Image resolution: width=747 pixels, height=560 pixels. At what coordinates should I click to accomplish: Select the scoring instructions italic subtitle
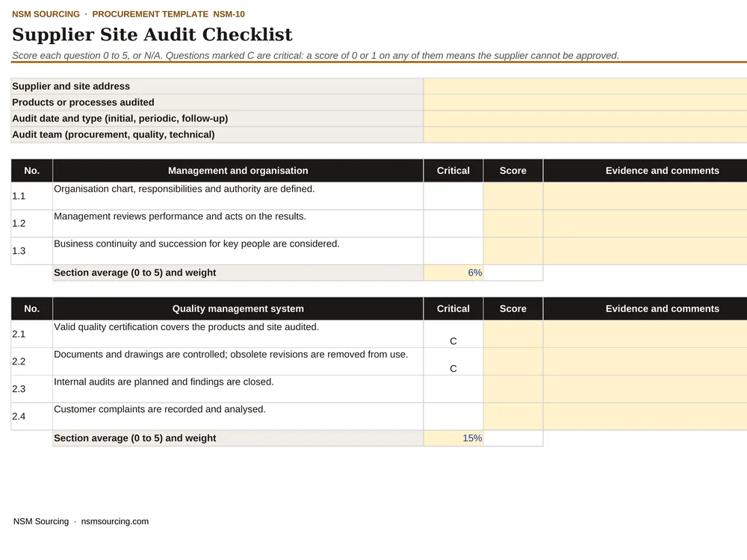(x=315, y=56)
